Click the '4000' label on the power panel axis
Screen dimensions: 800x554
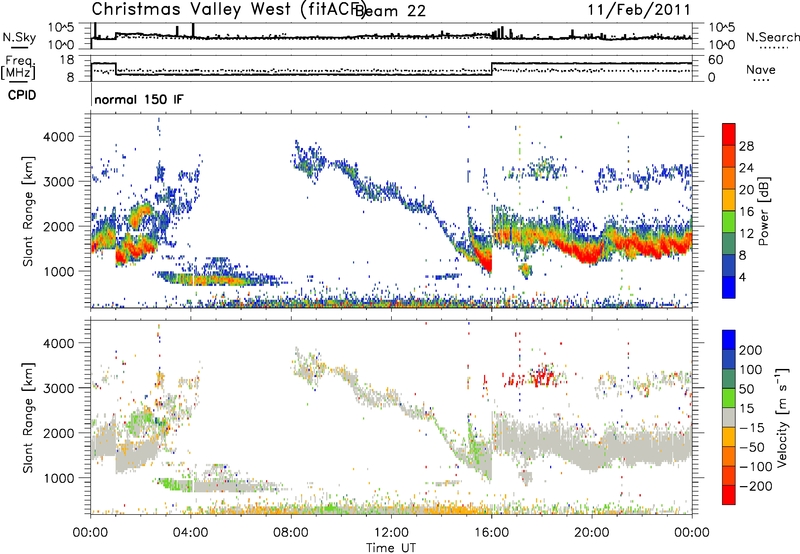coord(58,137)
